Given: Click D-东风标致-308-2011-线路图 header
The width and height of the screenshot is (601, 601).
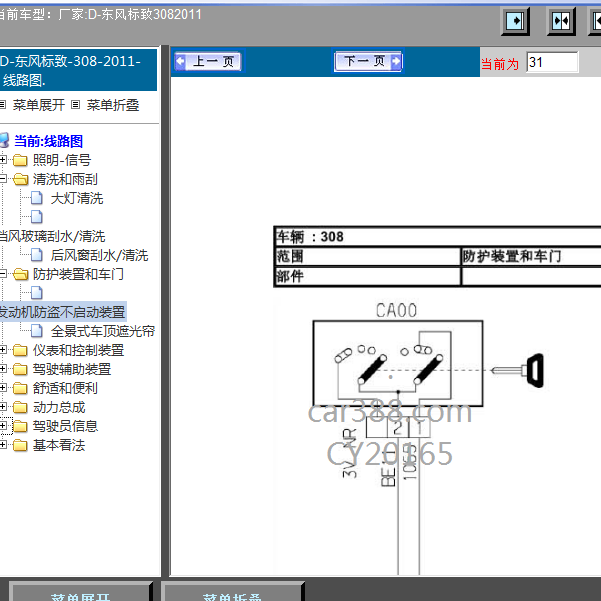Looking at the screenshot, I should pos(78,70).
